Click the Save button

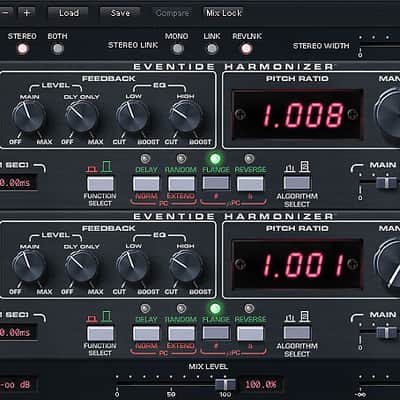[x=120, y=13]
